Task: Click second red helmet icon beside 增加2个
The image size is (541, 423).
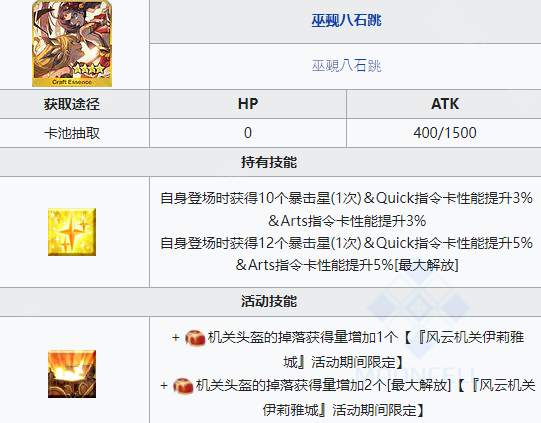Action: [183, 386]
